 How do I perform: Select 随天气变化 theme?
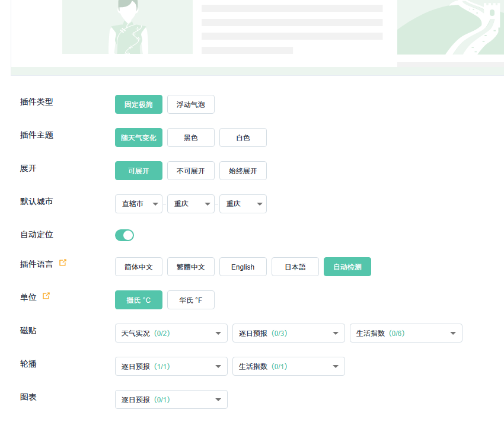[139, 137]
